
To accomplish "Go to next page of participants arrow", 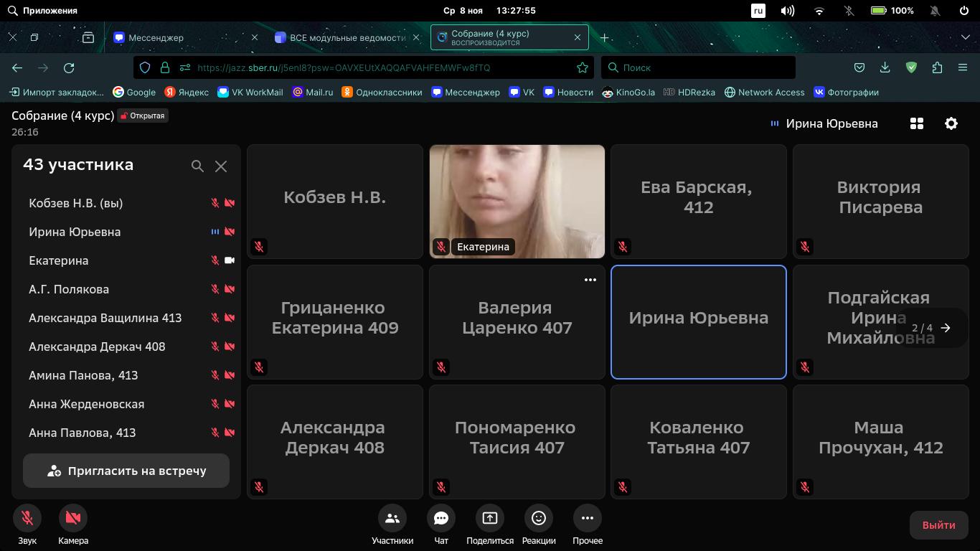I will pyautogui.click(x=946, y=328).
